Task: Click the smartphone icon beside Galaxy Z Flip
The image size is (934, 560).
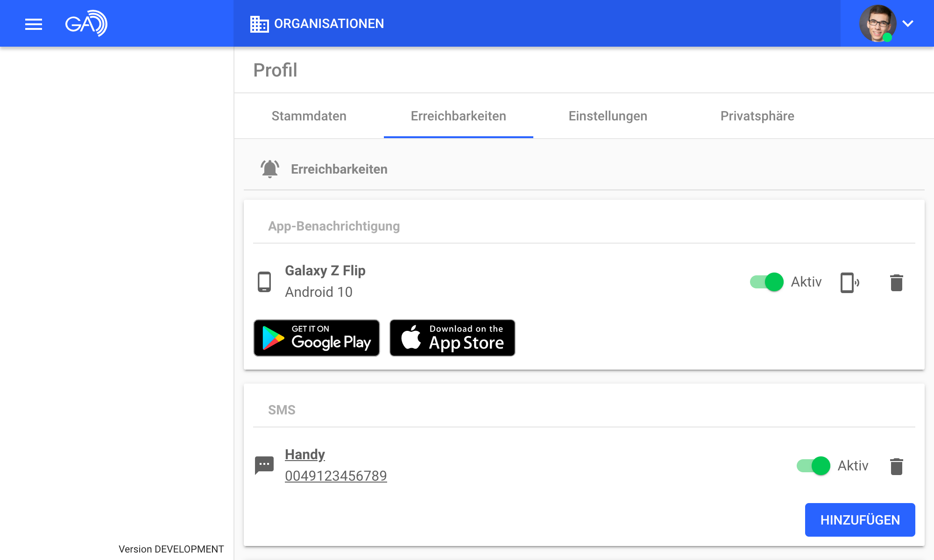Action: pyautogui.click(x=264, y=282)
